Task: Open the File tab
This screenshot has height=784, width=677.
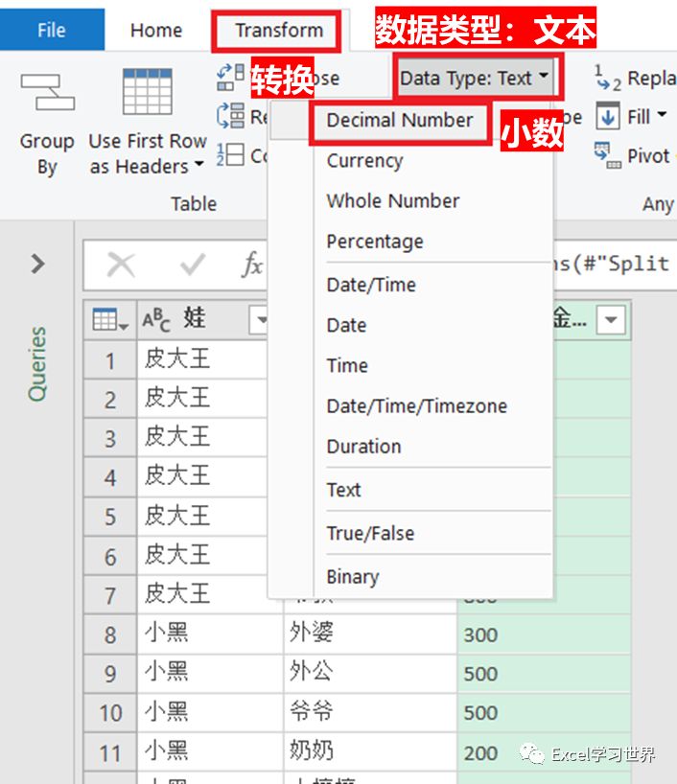Action: (x=52, y=30)
